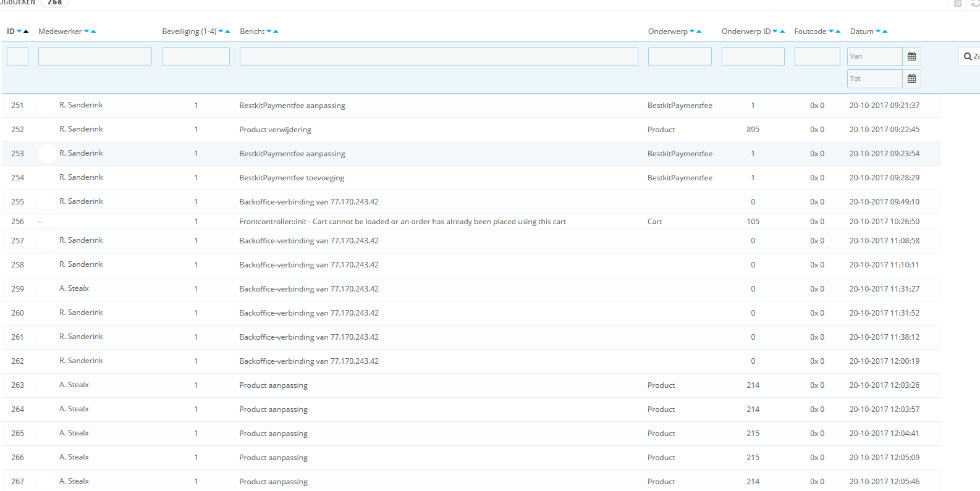
Task: Click log ID 259
Action: (x=17, y=289)
